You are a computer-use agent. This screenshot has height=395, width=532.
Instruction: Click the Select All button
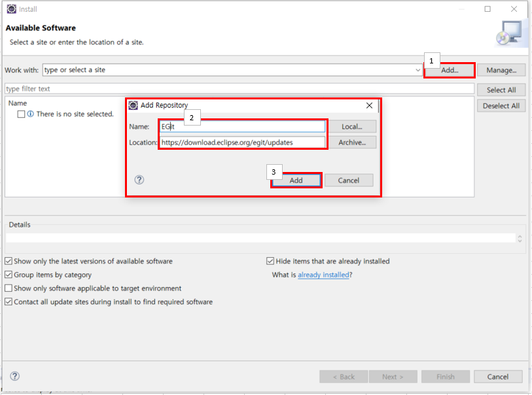coord(501,90)
